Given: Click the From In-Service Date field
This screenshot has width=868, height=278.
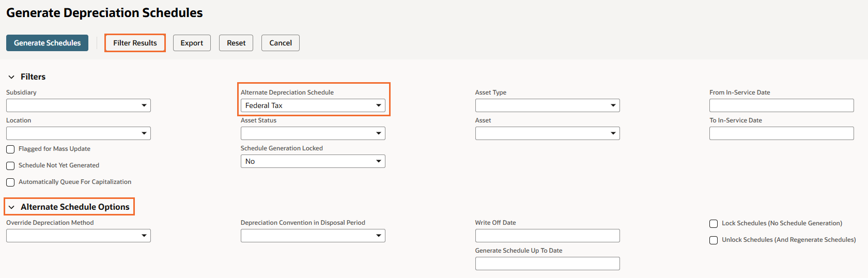Looking at the screenshot, I should coord(781,105).
